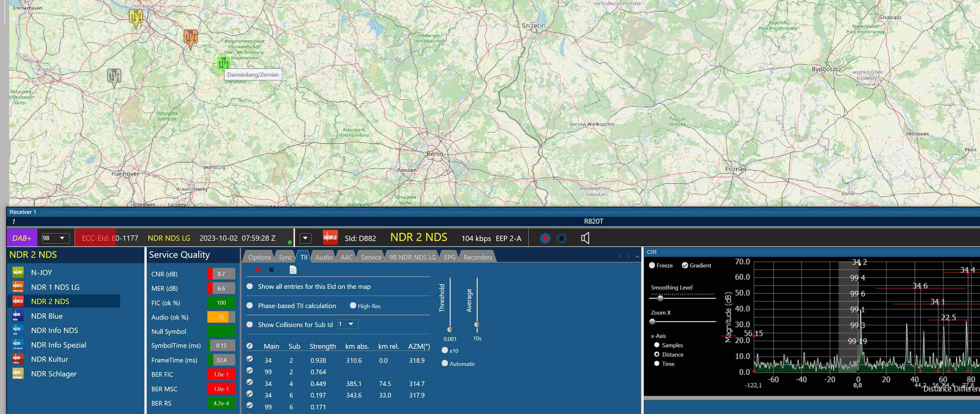
Task: Click the CNR (dB) value 8.7 bar
Action: 221,273
